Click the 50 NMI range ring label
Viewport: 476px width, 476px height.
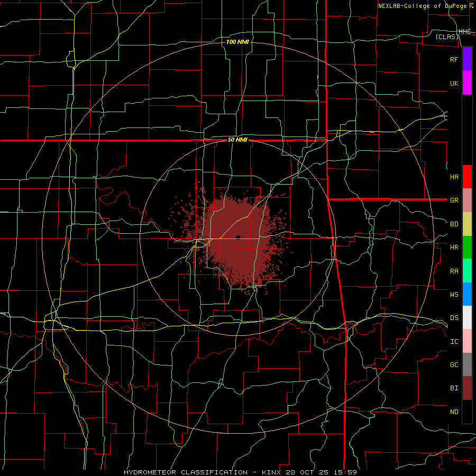click(237, 140)
